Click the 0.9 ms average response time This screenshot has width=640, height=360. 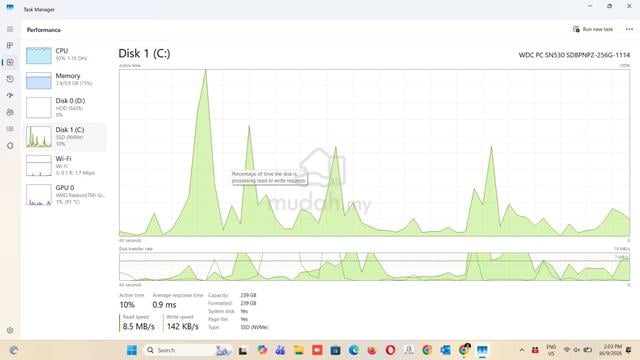click(164, 305)
